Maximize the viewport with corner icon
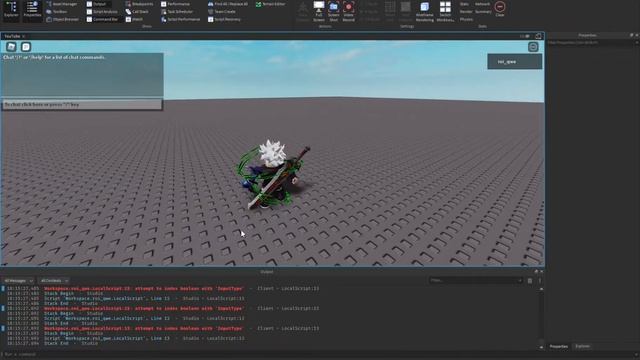Screen dimensions: 640x360 (538, 36)
